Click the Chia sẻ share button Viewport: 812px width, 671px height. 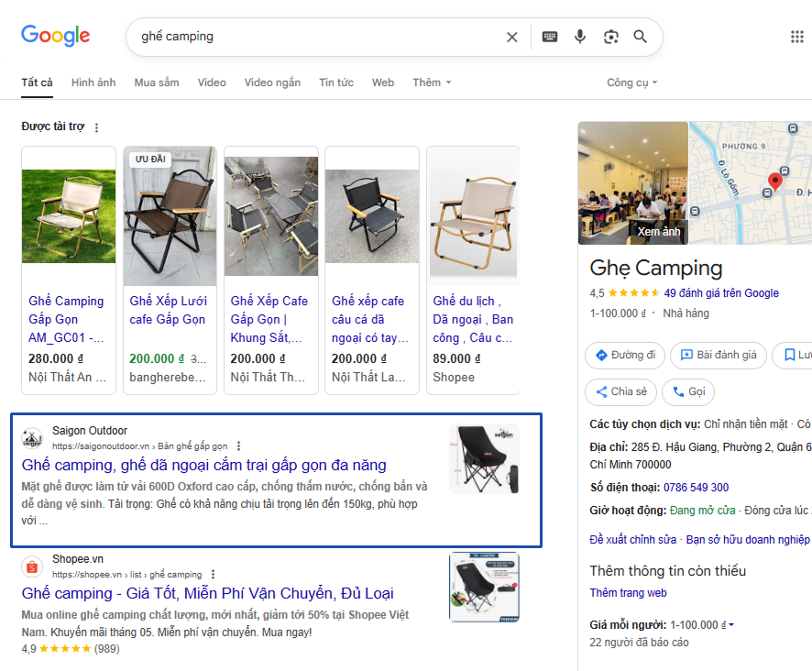coord(620,391)
